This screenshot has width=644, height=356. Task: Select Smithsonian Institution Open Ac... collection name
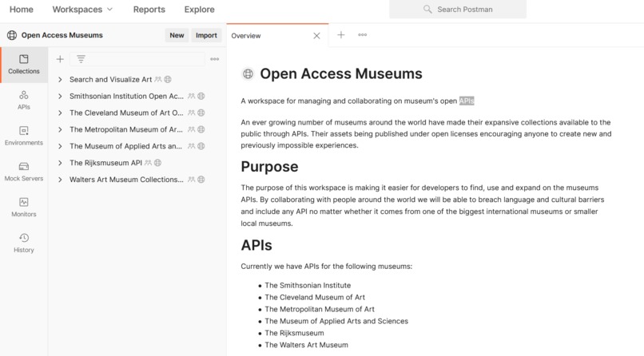pyautogui.click(x=126, y=96)
